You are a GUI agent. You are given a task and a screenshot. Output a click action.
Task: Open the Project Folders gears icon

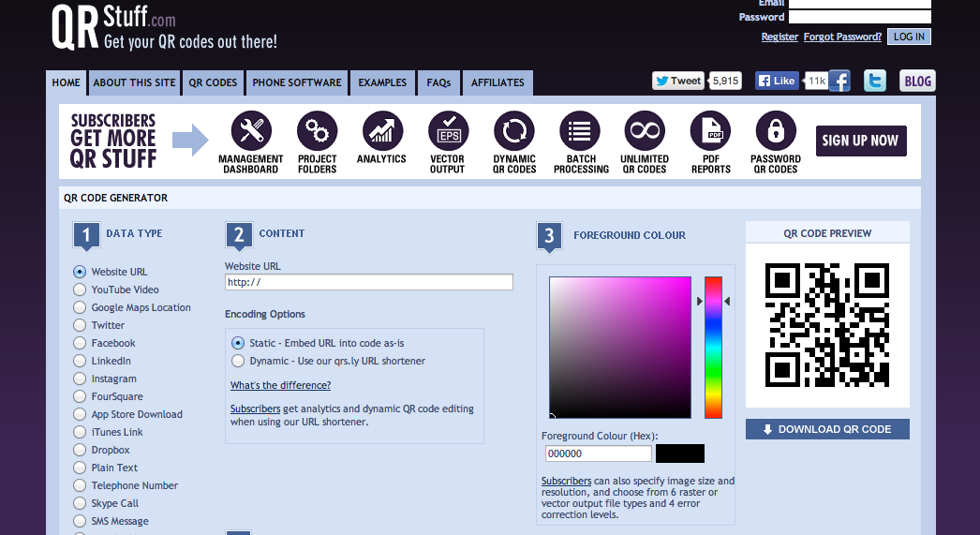(x=317, y=130)
